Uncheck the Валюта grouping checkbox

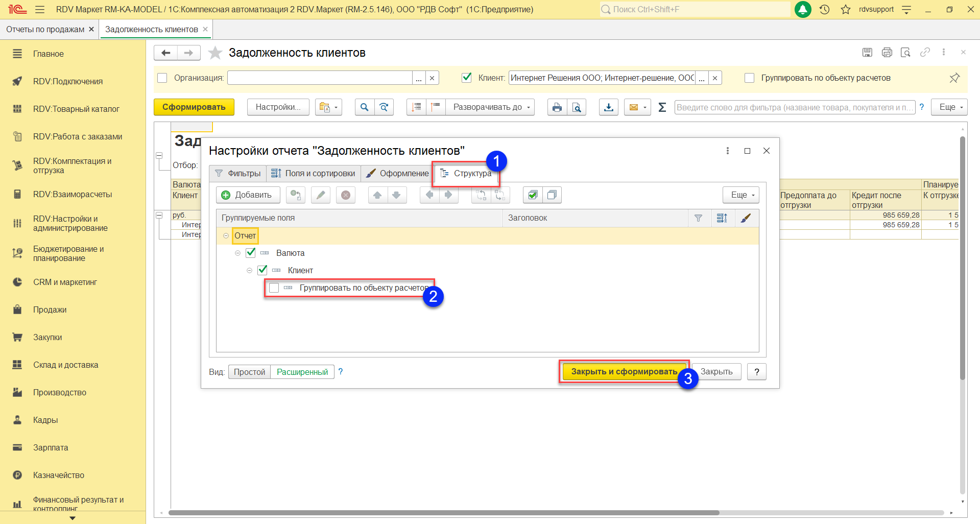(x=251, y=253)
